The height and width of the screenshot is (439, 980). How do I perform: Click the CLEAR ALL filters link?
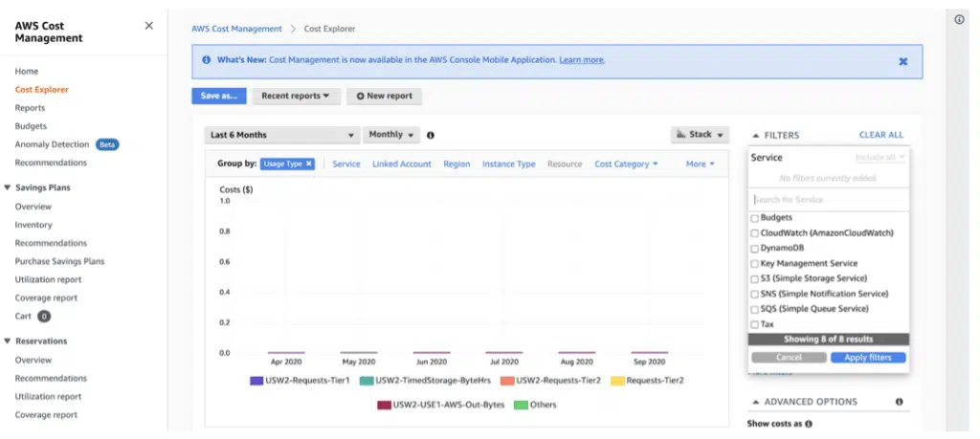click(881, 135)
